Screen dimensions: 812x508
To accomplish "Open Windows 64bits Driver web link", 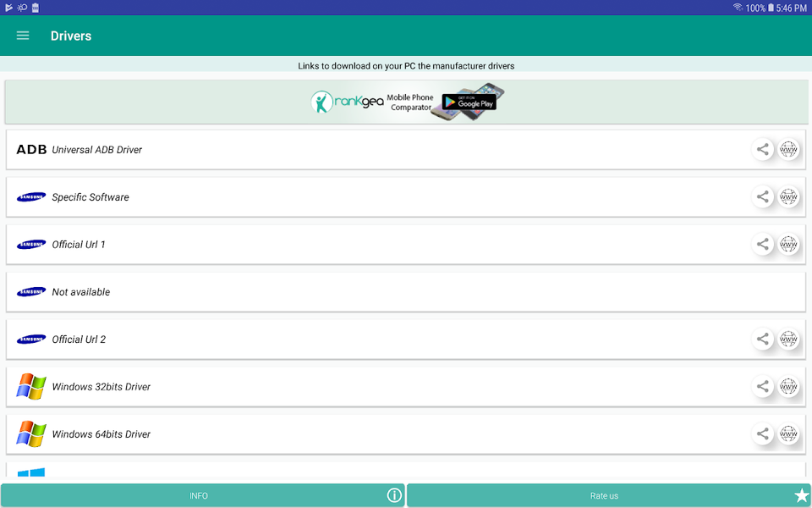I will point(788,434).
